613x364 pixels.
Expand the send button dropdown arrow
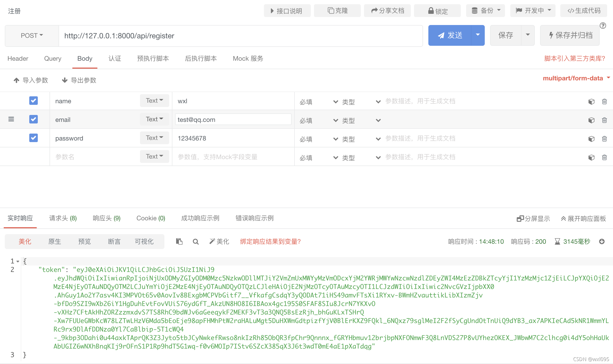478,35
